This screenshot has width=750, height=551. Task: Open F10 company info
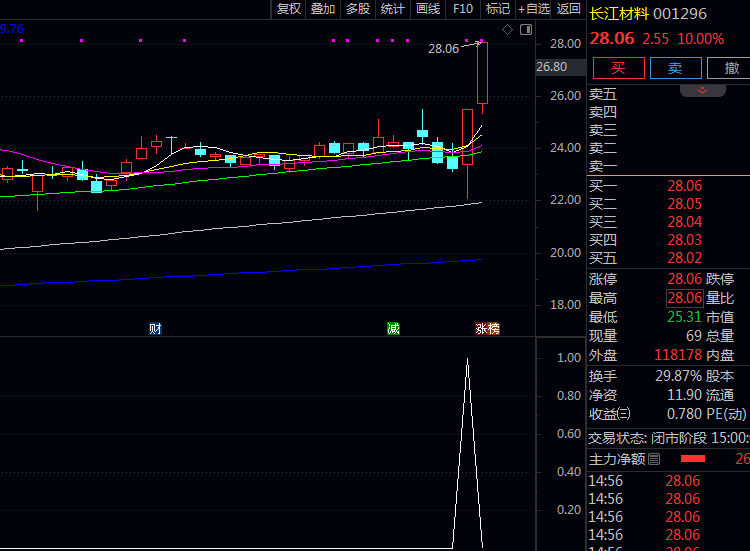[x=463, y=9]
